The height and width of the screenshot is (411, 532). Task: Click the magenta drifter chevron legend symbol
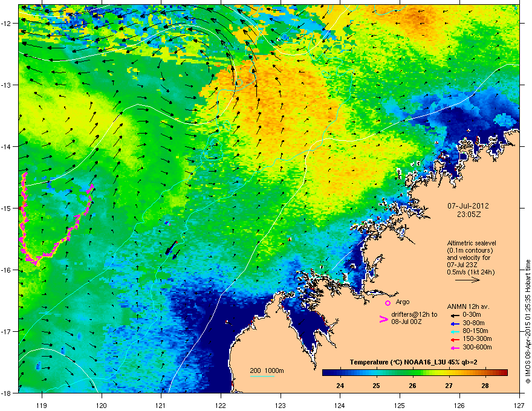point(383,319)
